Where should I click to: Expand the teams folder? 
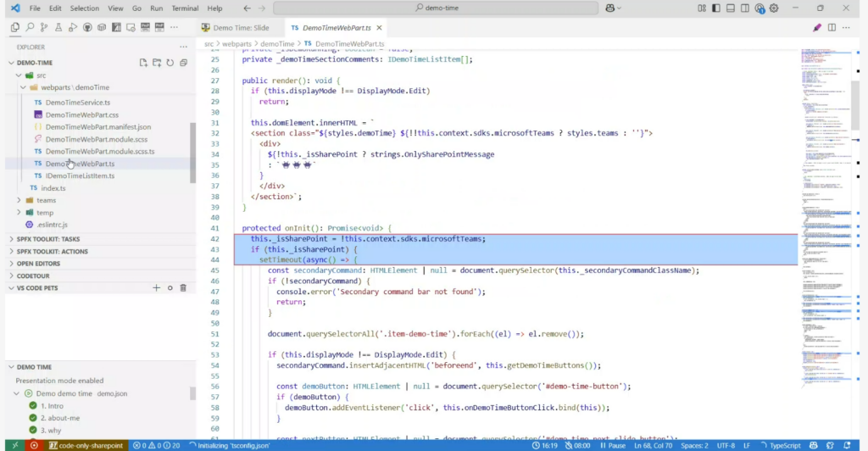click(x=19, y=200)
